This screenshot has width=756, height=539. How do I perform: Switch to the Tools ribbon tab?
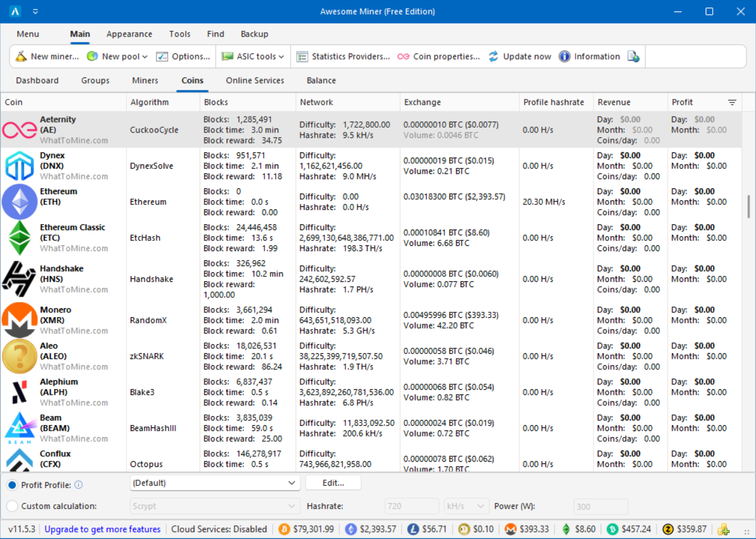click(179, 34)
